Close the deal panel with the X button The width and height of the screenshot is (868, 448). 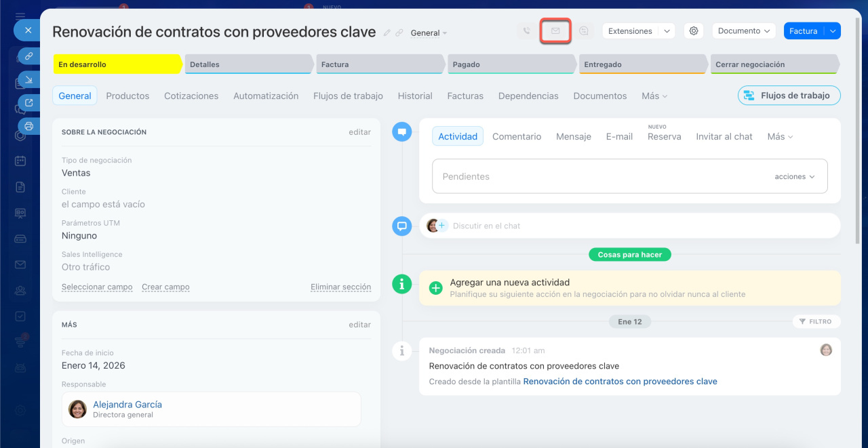tap(28, 30)
